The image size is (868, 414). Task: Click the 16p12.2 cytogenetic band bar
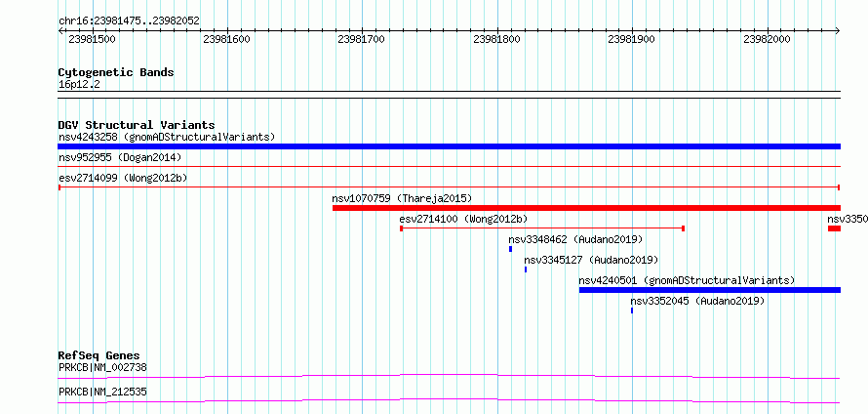click(x=449, y=94)
